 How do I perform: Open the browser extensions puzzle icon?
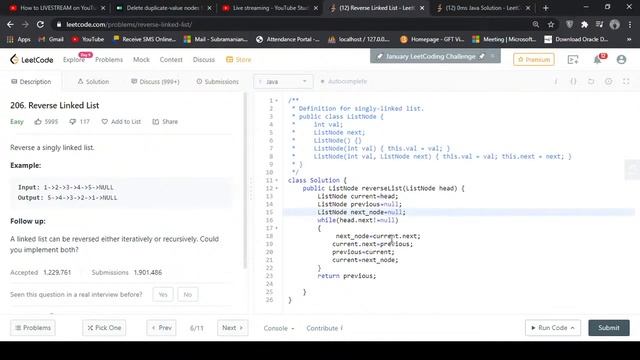[584, 24]
